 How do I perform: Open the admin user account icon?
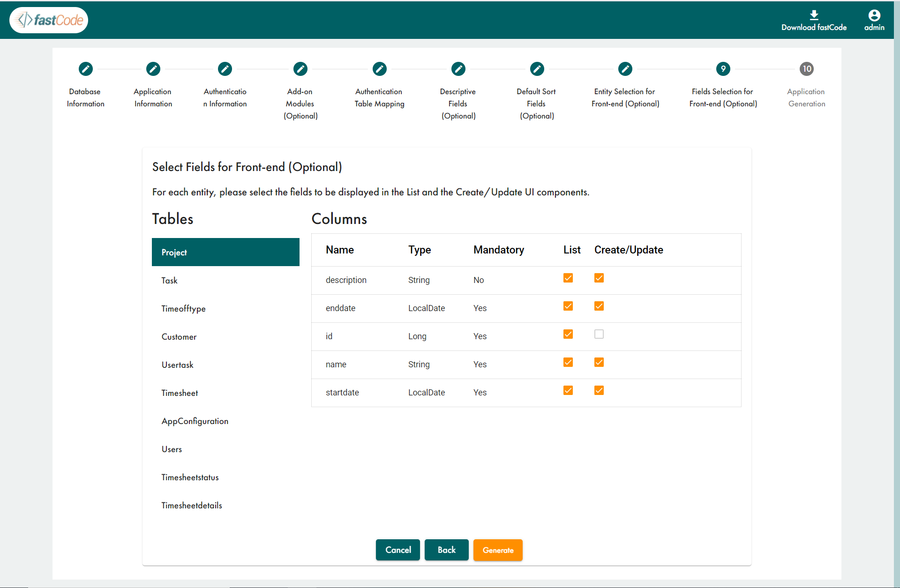874,15
